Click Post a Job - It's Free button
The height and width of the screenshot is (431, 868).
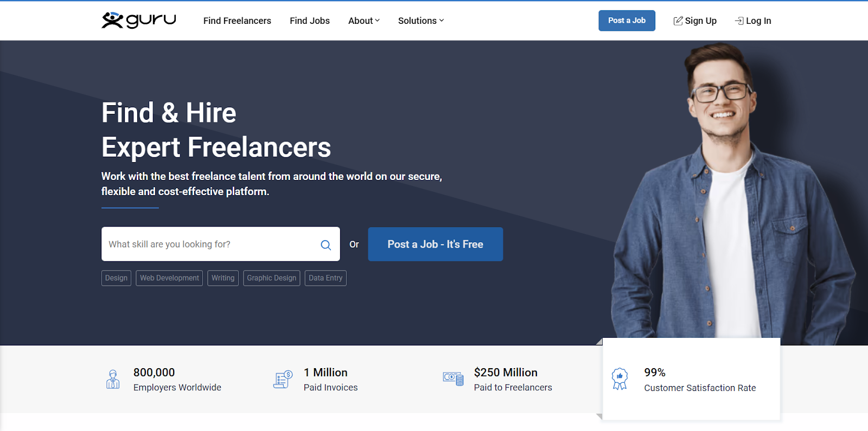click(x=435, y=244)
